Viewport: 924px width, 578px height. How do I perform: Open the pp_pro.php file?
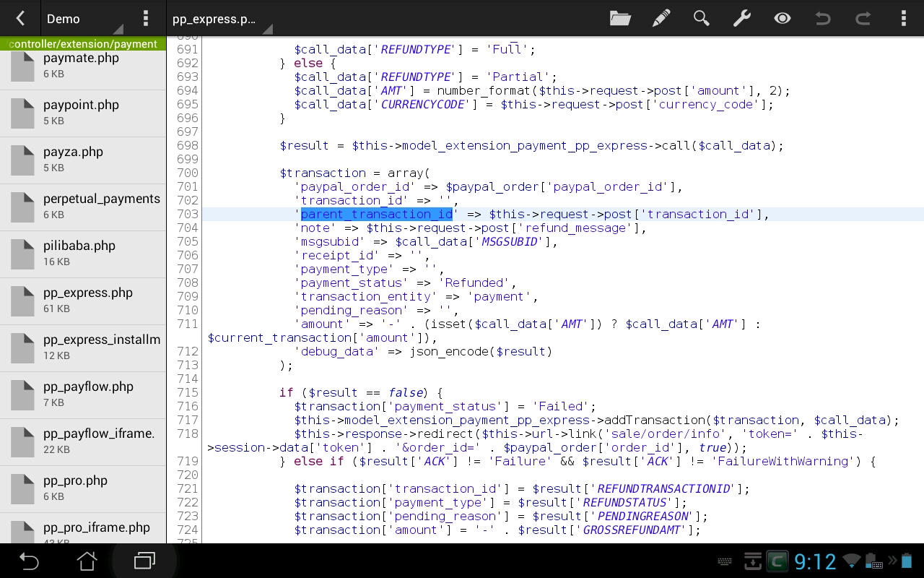[83, 488]
